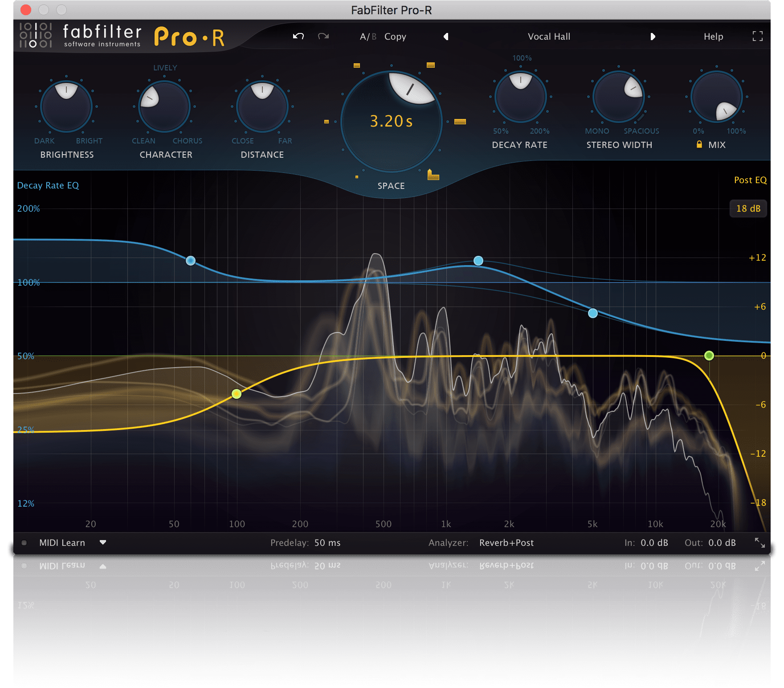Click the FabFilter logo

point(80,35)
